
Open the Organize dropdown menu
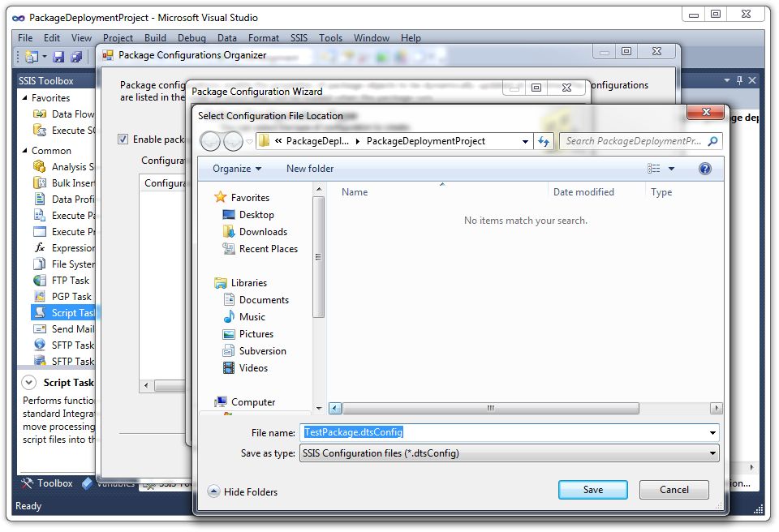pos(236,169)
